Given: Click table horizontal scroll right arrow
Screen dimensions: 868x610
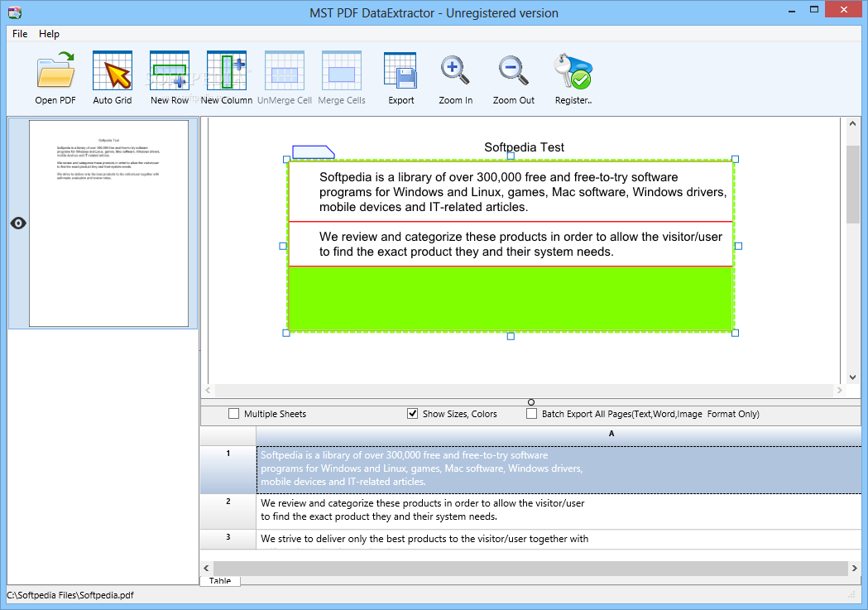Looking at the screenshot, I should click(x=855, y=568).
